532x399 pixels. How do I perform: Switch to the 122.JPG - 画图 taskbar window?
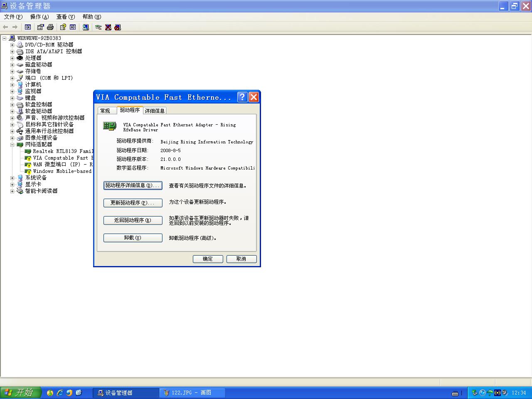point(192,392)
